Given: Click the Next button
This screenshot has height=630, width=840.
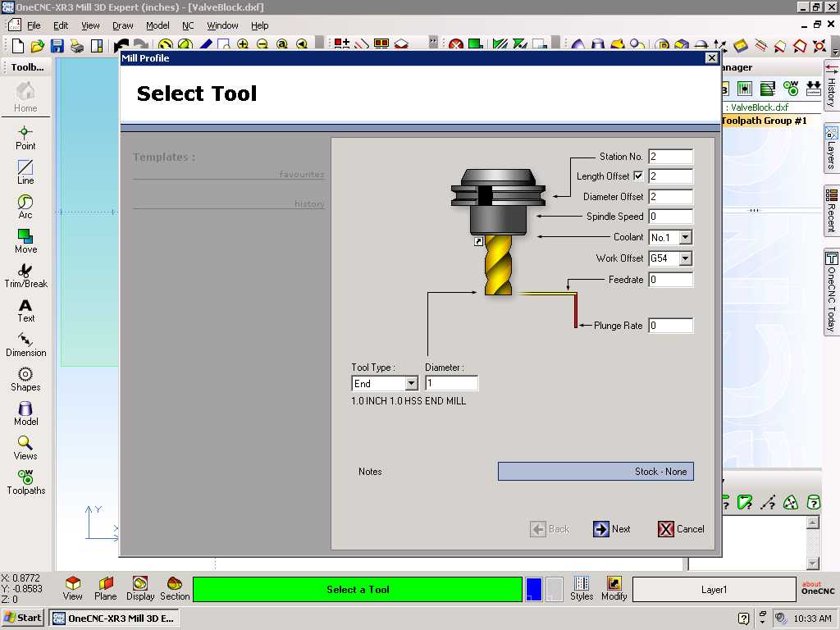Looking at the screenshot, I should click(x=612, y=529).
